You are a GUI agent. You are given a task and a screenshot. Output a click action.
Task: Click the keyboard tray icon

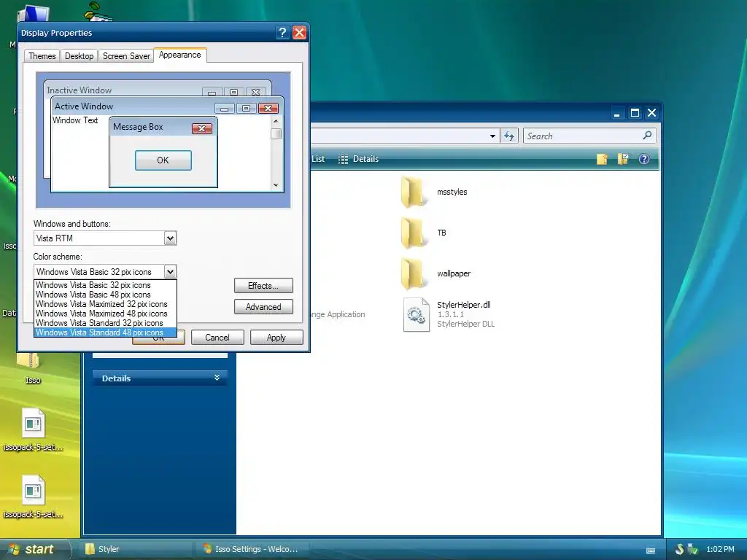[650, 551]
